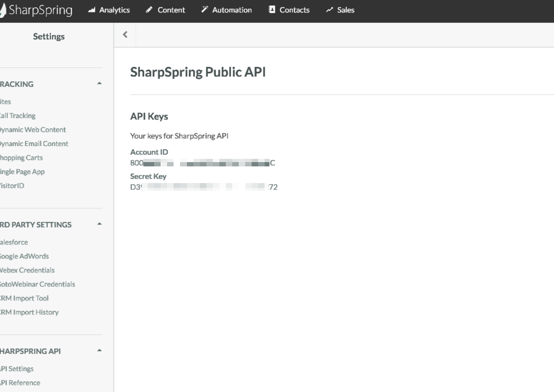Click the SharpSpring logo

coord(36,10)
